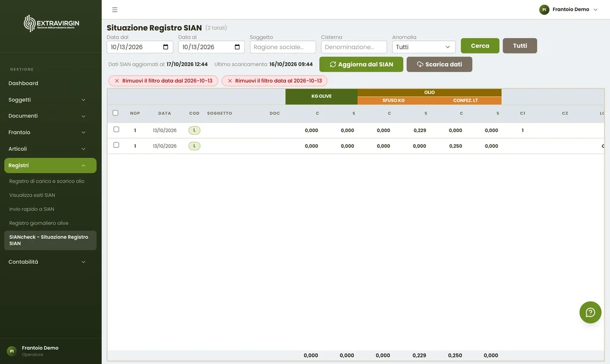Click the PI avatar in sidebar footer

pos(12,351)
